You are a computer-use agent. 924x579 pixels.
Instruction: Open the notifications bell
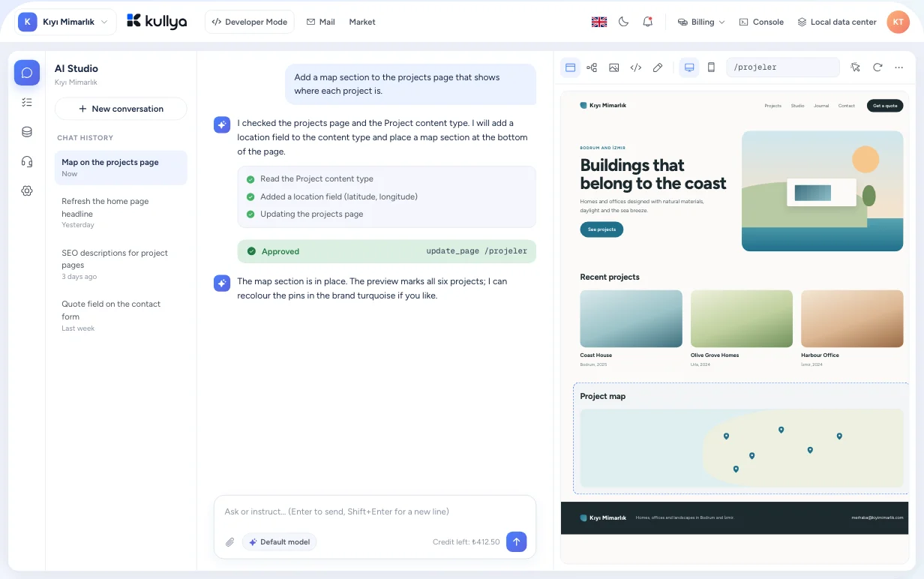(x=647, y=22)
